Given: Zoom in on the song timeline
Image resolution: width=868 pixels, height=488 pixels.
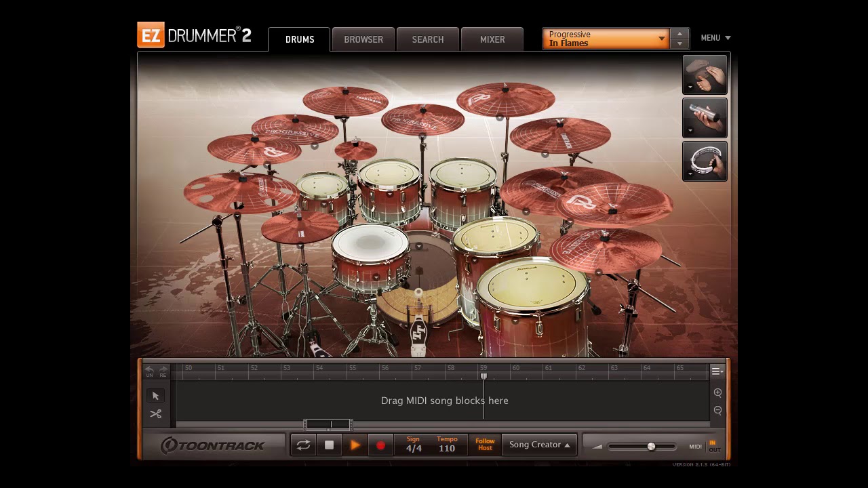Looking at the screenshot, I should click(x=717, y=392).
